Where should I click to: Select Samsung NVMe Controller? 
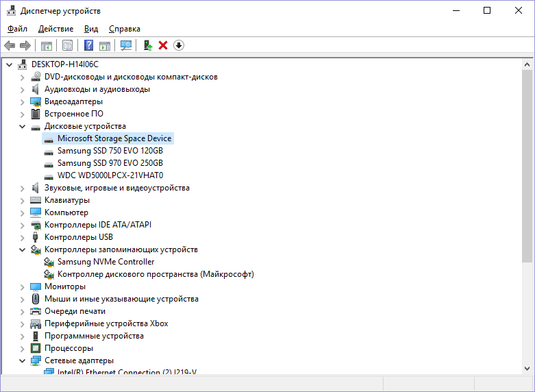(105, 262)
